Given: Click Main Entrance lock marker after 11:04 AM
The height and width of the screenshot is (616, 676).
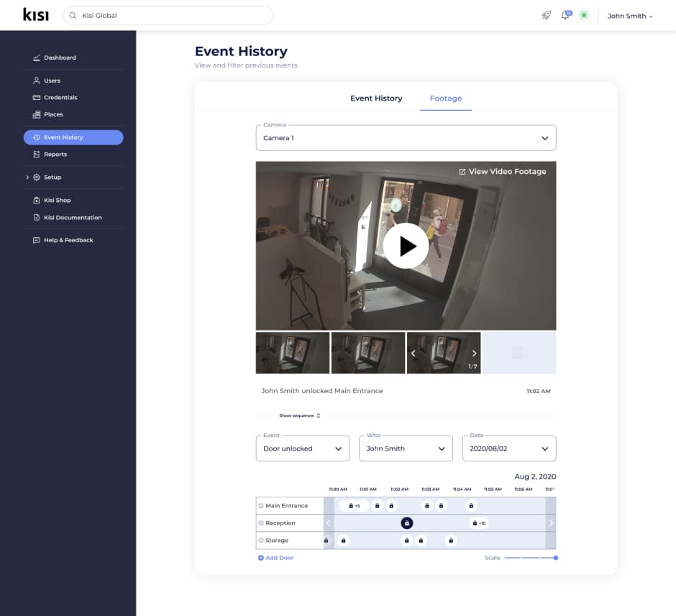Looking at the screenshot, I should pos(471,506).
